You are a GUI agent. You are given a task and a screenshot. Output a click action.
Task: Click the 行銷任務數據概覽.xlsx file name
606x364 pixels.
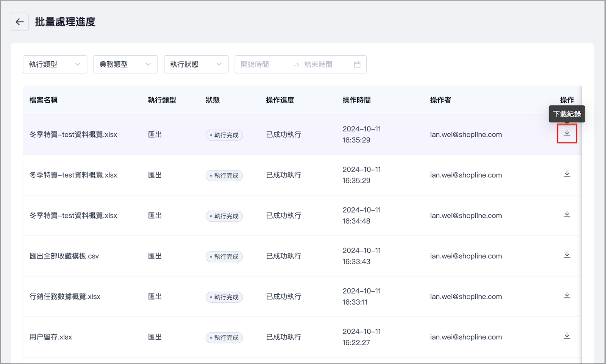point(65,297)
